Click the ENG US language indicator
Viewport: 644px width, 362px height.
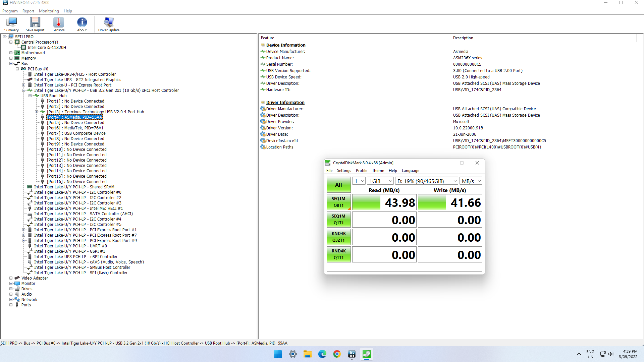pyautogui.click(x=590, y=354)
